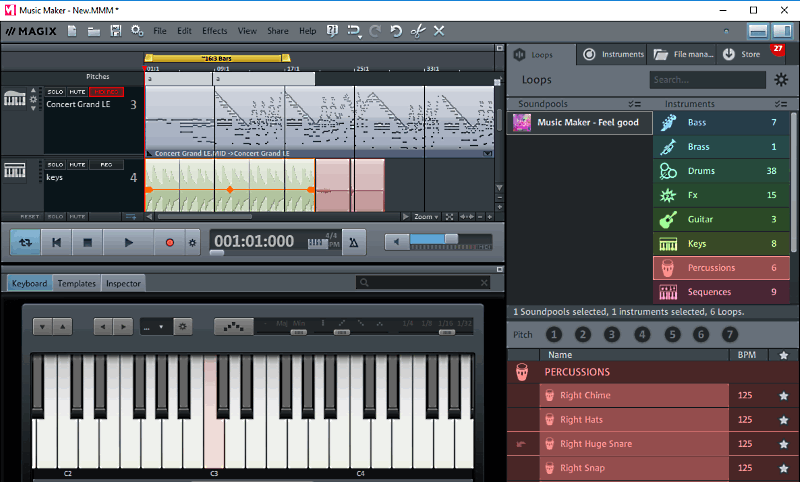Click the note length slider near 1/16
Screen dimensions: 800x482
446,332
